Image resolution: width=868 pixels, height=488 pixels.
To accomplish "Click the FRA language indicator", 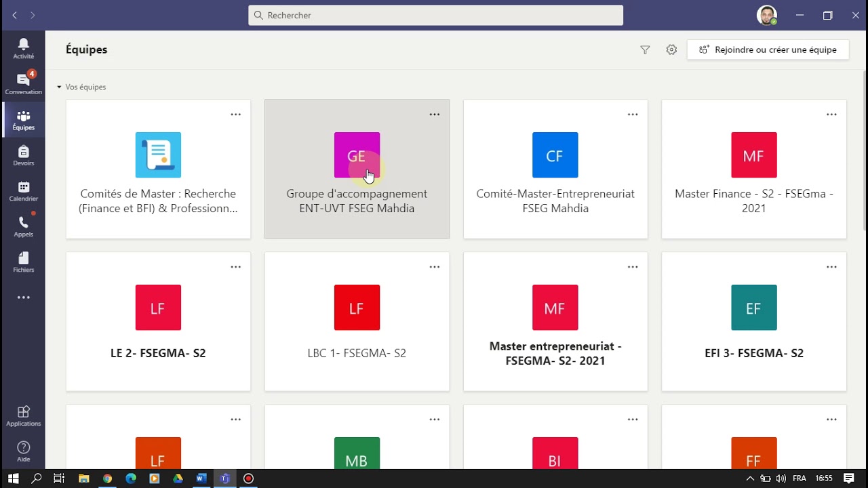I will [x=800, y=479].
